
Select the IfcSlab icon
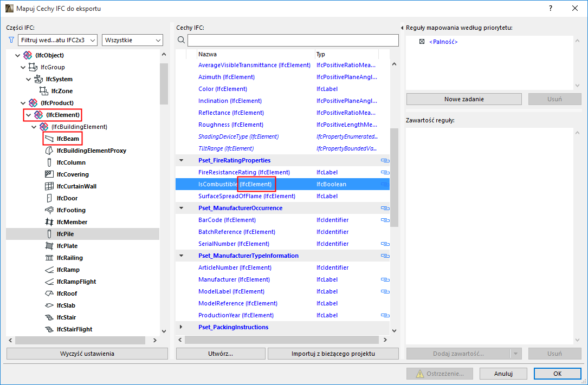pyautogui.click(x=49, y=305)
